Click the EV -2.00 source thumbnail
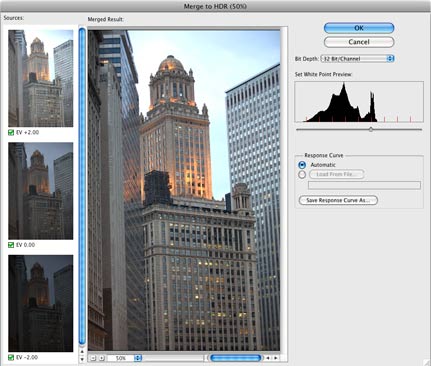The width and height of the screenshot is (431, 366). 41,303
